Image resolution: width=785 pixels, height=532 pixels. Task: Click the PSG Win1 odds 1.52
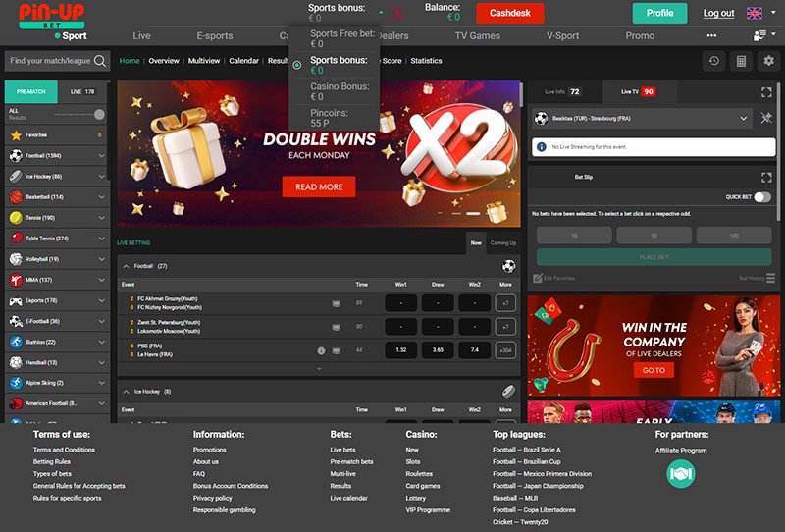400,350
